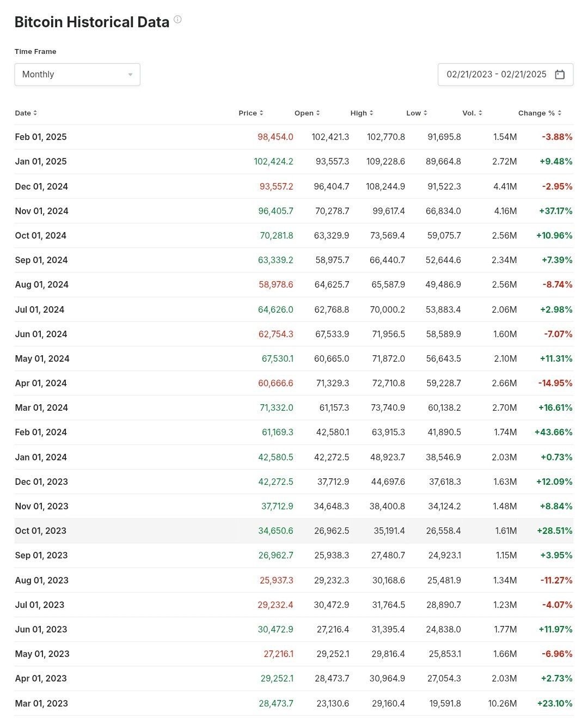
Task: Click the dropdown arrow in Time Frame box
Action: (130, 75)
